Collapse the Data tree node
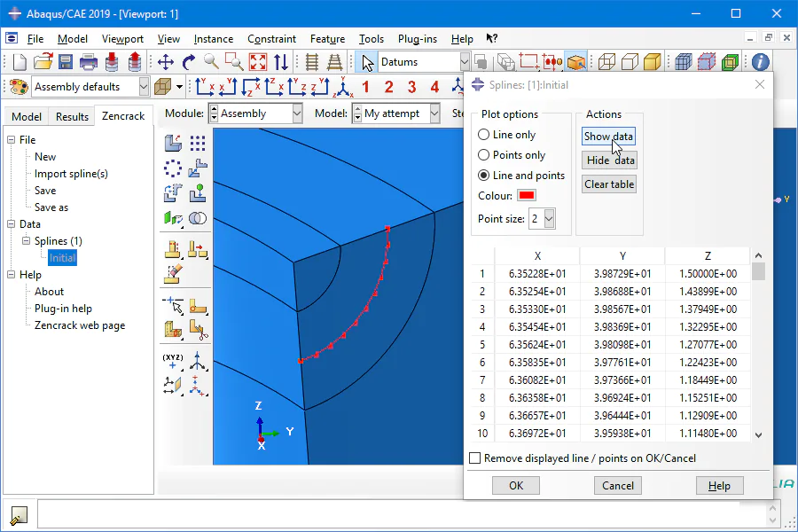Viewport: 798px width, 532px height. [12, 224]
